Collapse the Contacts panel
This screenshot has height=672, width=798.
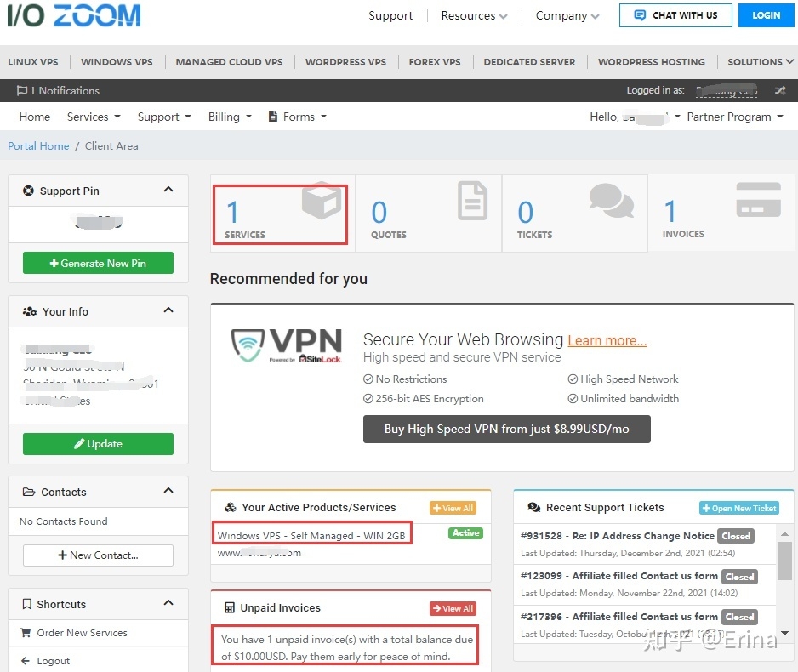[x=168, y=491]
